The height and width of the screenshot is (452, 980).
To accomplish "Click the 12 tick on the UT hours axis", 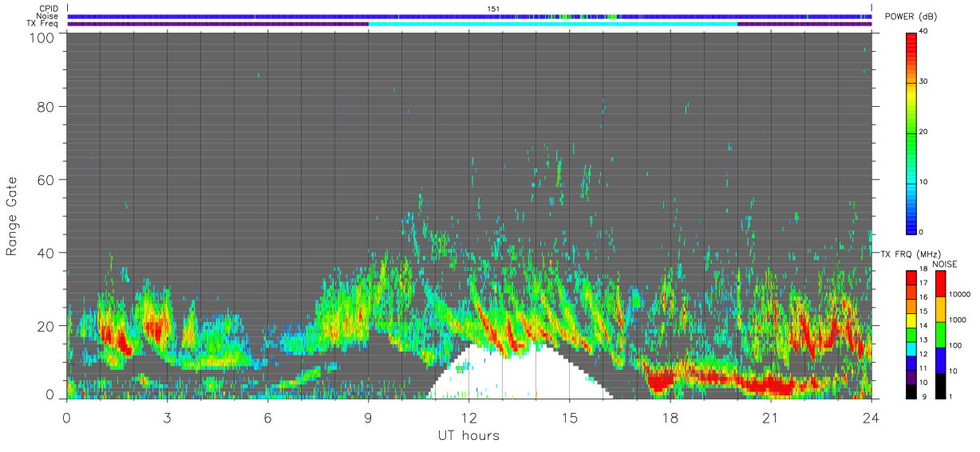I will [x=468, y=417].
